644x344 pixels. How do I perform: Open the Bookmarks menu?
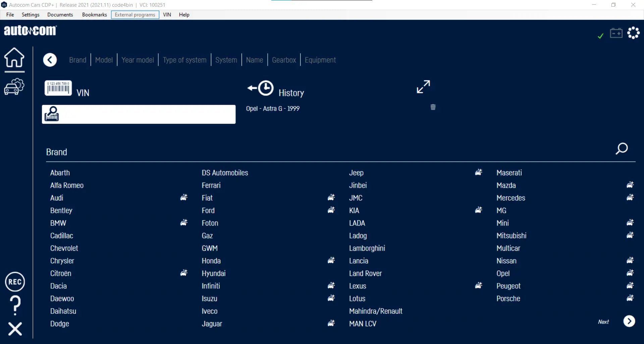pyautogui.click(x=94, y=15)
